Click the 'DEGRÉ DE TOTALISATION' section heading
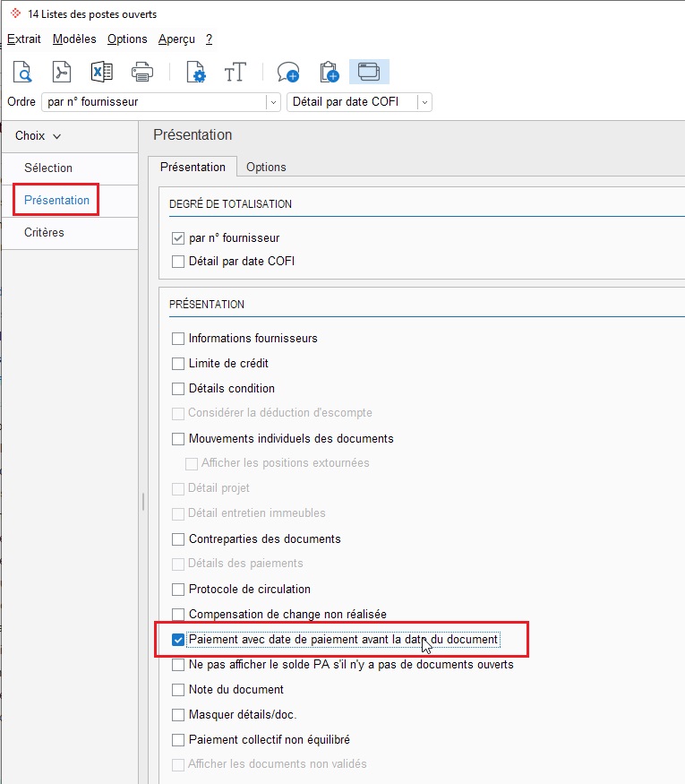685x784 pixels. pyautogui.click(x=230, y=204)
